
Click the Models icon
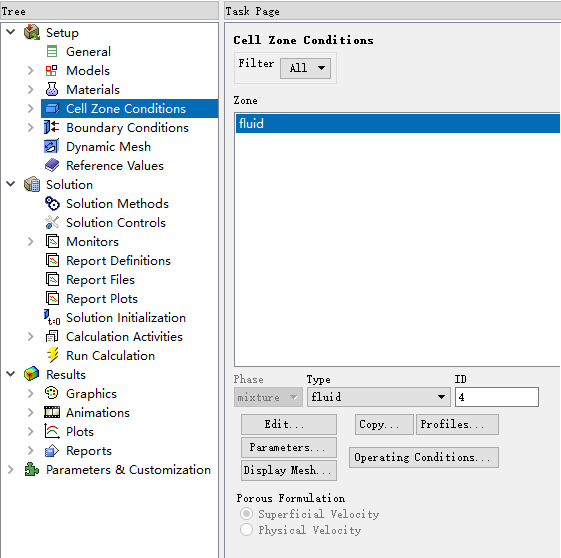[52, 70]
